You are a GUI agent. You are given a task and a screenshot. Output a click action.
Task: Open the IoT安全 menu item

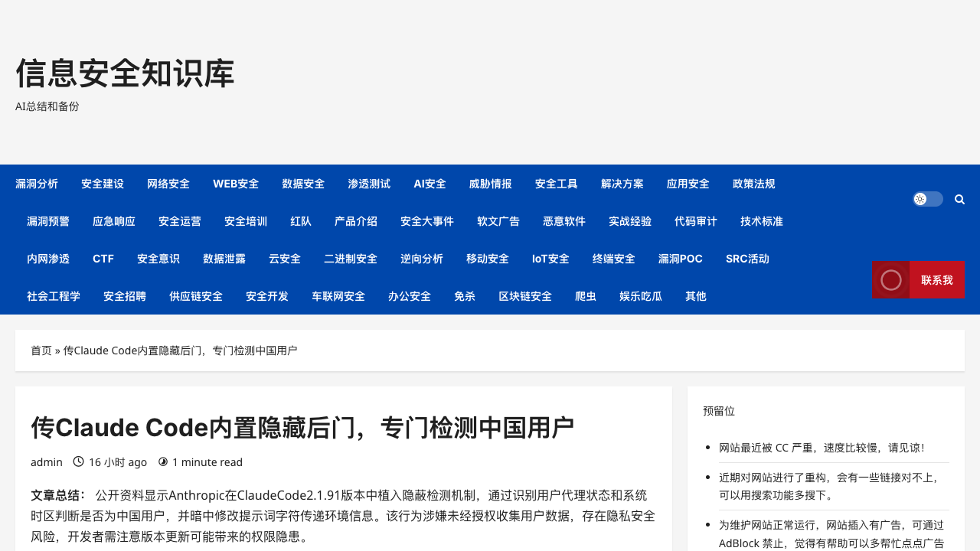[x=550, y=259]
